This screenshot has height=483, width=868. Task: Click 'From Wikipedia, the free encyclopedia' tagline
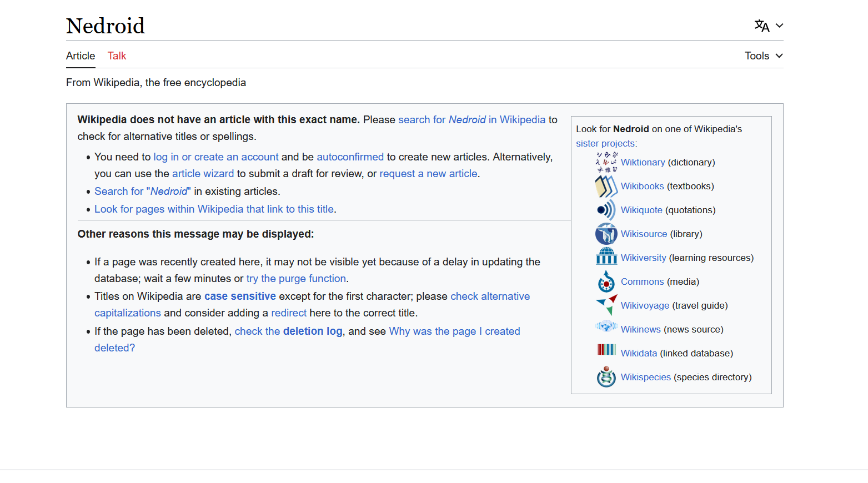point(156,82)
